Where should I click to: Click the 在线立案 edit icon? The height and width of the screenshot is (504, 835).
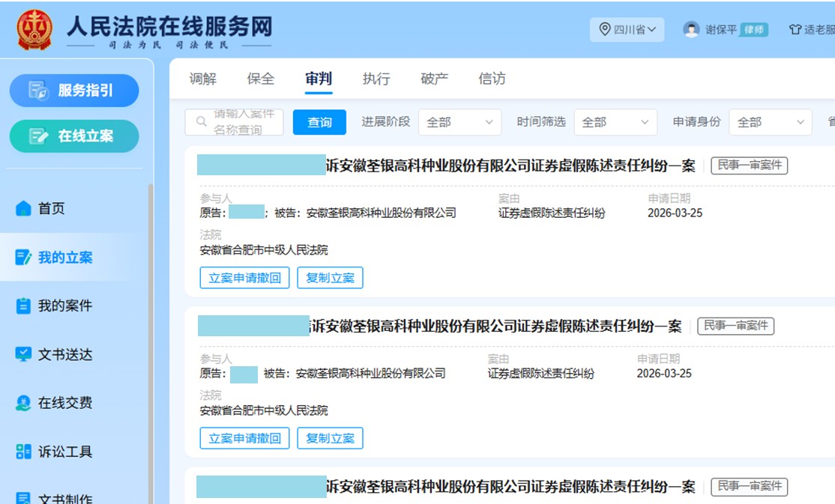pos(38,136)
